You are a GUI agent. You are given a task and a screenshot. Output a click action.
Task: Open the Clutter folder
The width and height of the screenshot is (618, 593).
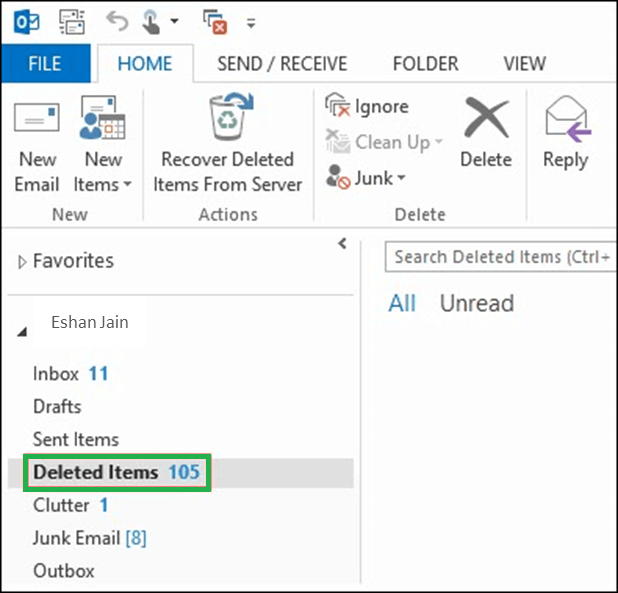pos(71,505)
